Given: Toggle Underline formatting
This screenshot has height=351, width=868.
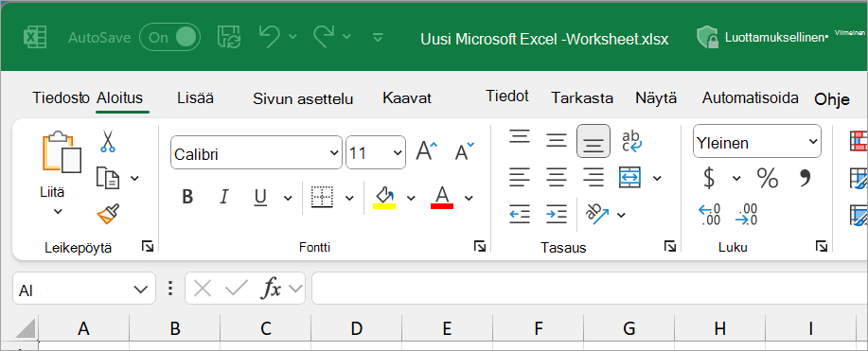Looking at the screenshot, I should point(260,197).
